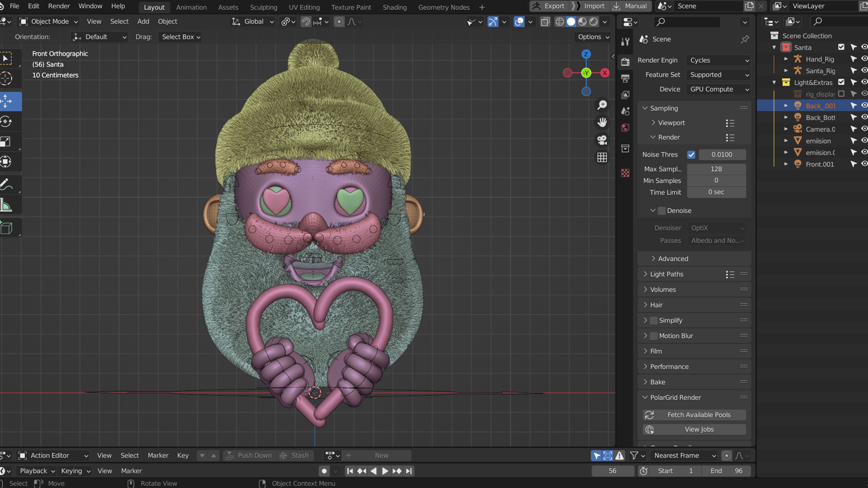The image size is (868, 488).
Task: Click the red X axis gizmo handle
Action: pos(605,73)
